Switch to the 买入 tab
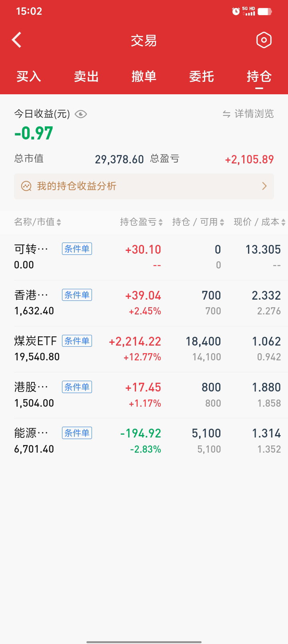Viewport: 288px width, 644px height. [29, 76]
